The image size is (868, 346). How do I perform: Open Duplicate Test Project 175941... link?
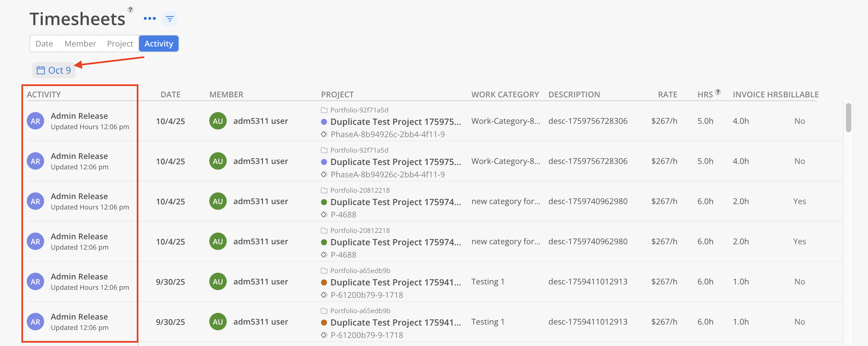pyautogui.click(x=395, y=282)
